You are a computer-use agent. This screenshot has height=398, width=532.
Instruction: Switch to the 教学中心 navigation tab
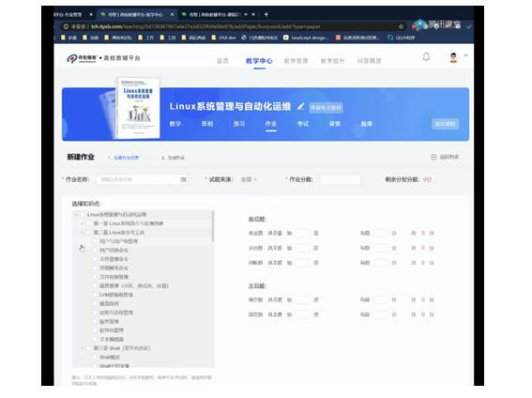[259, 61]
